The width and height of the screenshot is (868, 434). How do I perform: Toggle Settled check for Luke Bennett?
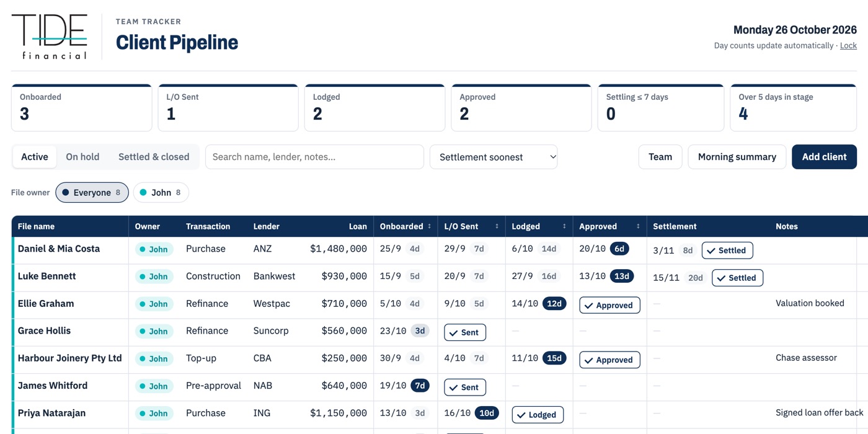(737, 278)
